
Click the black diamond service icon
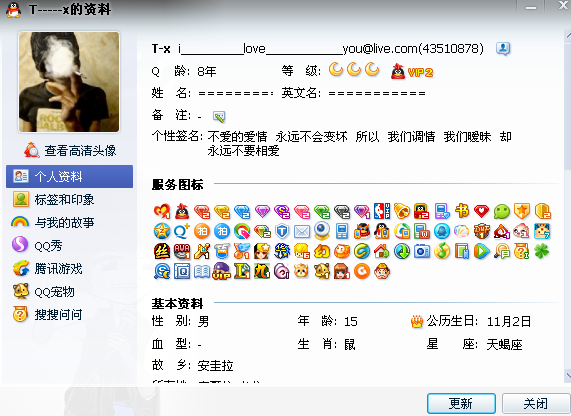pyautogui.click(x=342, y=211)
